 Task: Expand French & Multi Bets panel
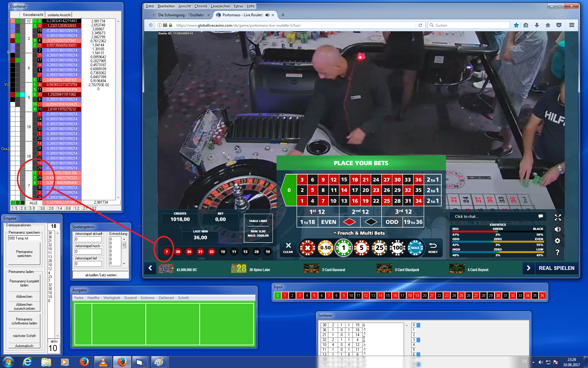359,233
